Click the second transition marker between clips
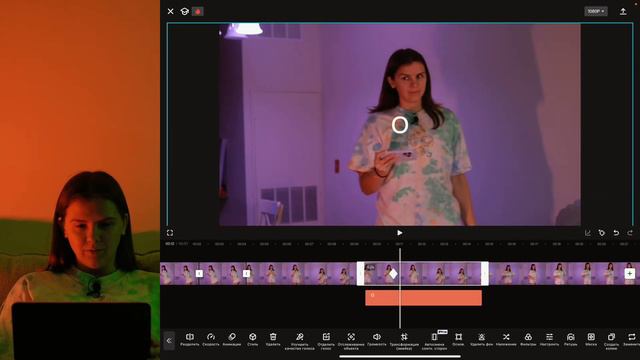The image size is (640, 360). tap(247, 273)
